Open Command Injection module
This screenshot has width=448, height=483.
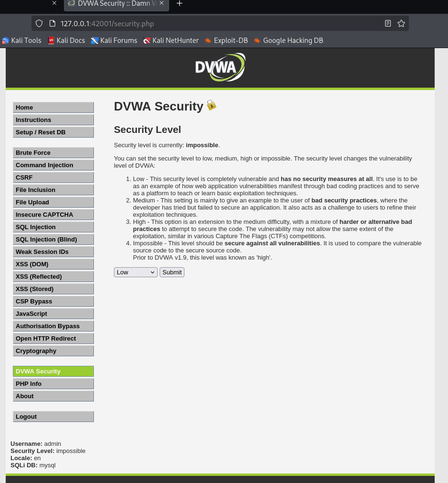tap(53, 165)
